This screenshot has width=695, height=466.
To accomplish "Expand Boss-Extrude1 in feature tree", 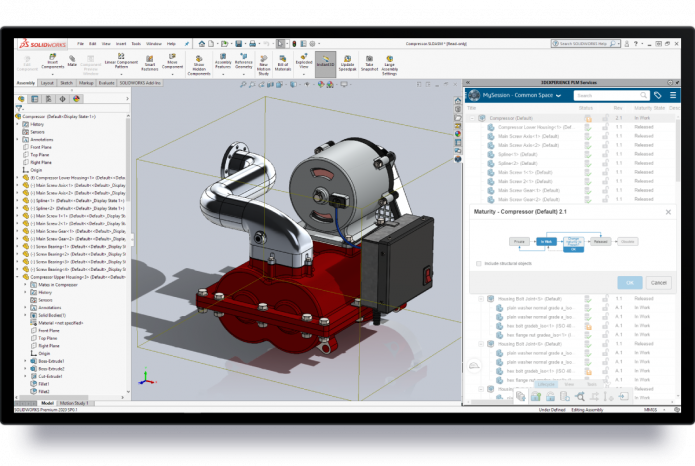I will (x=25, y=361).
